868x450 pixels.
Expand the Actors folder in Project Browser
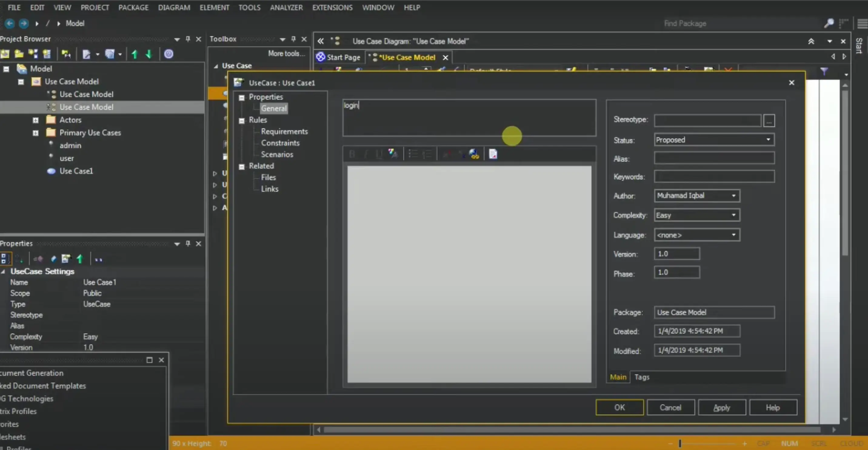35,120
